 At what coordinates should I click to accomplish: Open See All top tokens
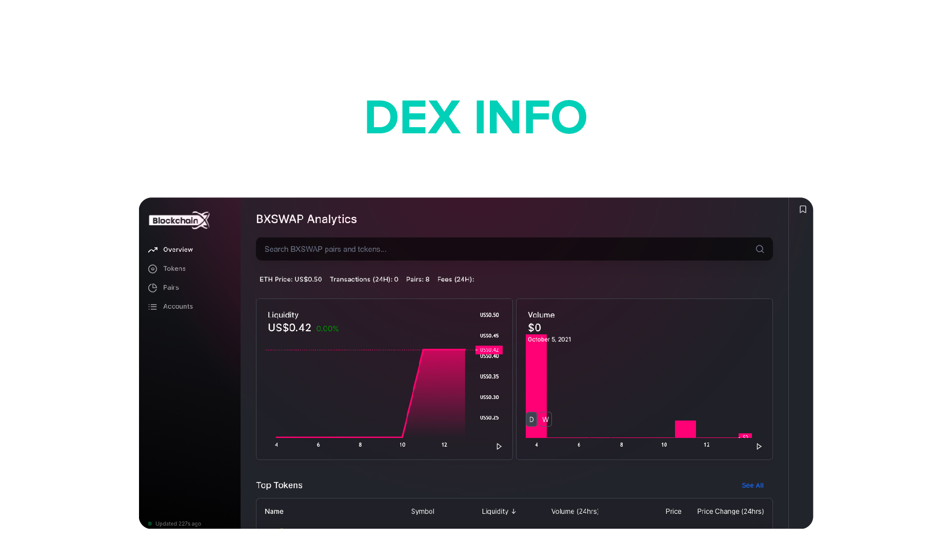coord(752,485)
